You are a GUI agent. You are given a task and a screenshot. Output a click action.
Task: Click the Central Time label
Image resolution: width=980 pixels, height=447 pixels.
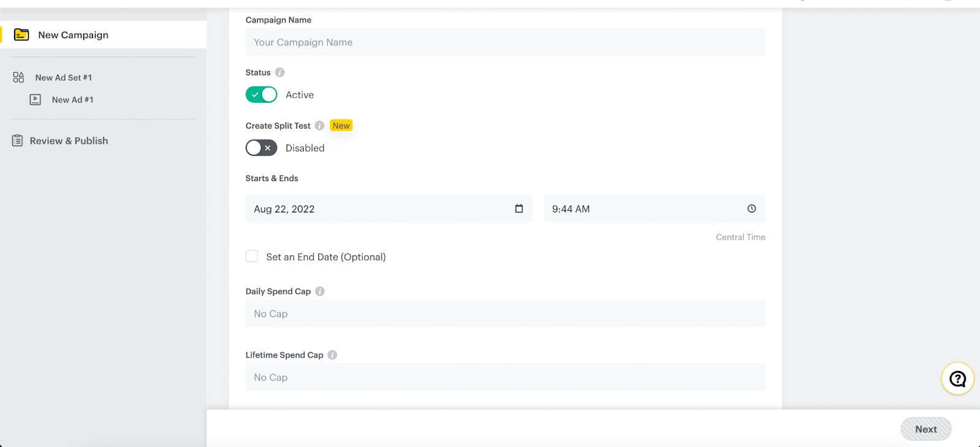pos(741,237)
